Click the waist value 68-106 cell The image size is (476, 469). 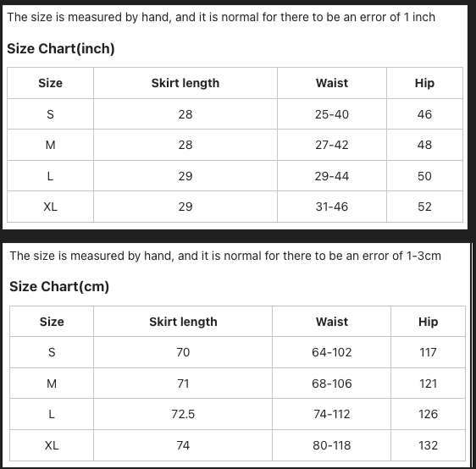[331, 383]
